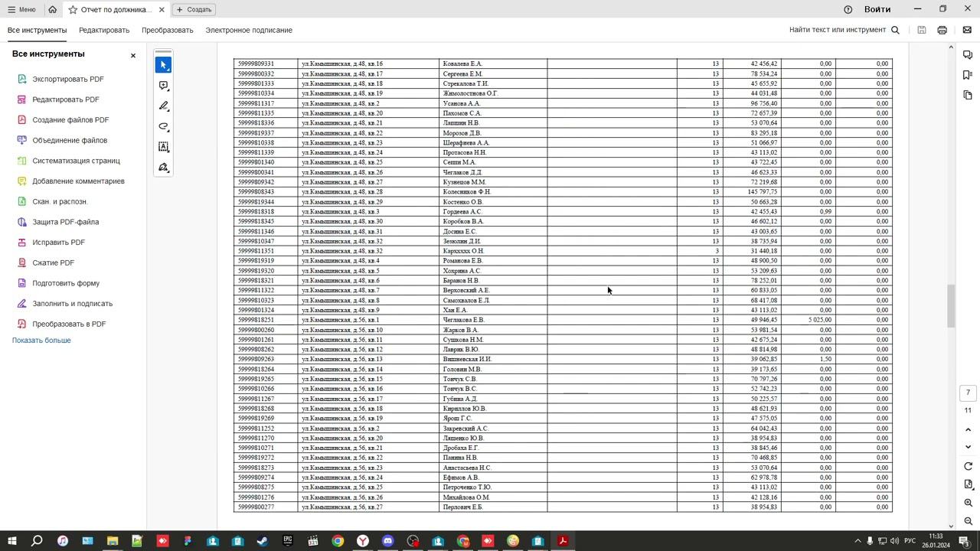
Task: Open Windows Start menu
Action: (11, 541)
